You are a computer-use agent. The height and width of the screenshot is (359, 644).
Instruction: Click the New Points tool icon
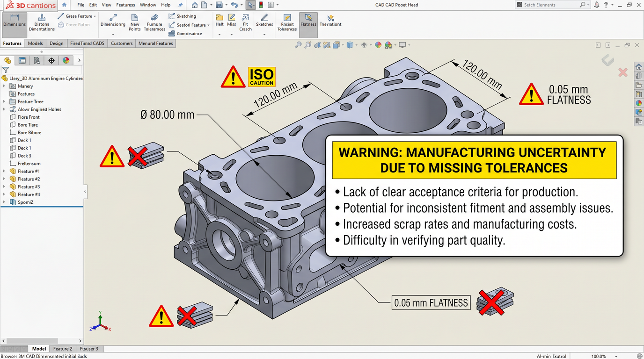click(x=135, y=19)
